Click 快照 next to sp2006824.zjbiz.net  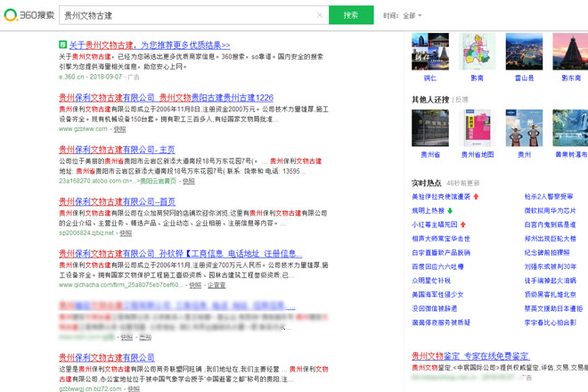point(126,233)
